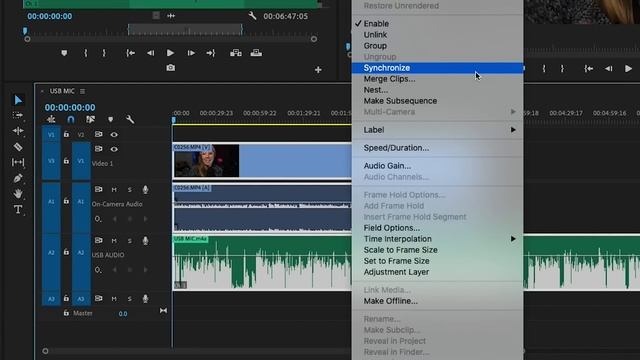
Task: Select the video clip thumbnail on V1
Action: 207,160
